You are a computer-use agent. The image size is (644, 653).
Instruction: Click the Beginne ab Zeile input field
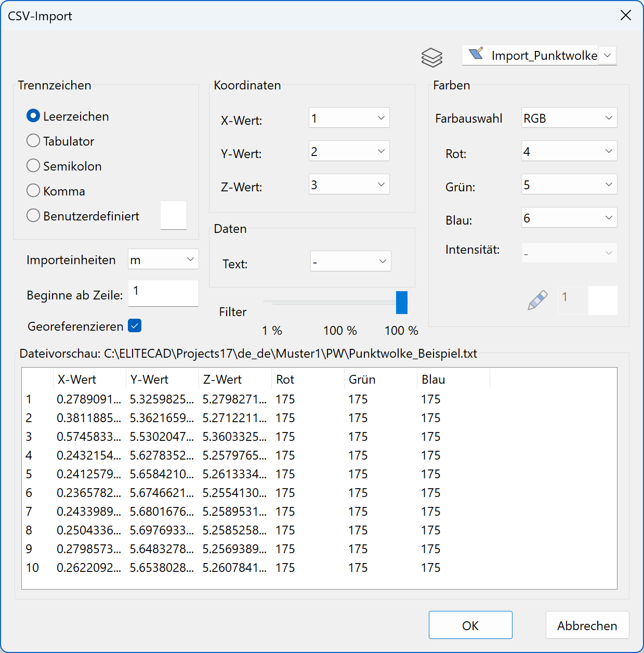(x=163, y=293)
